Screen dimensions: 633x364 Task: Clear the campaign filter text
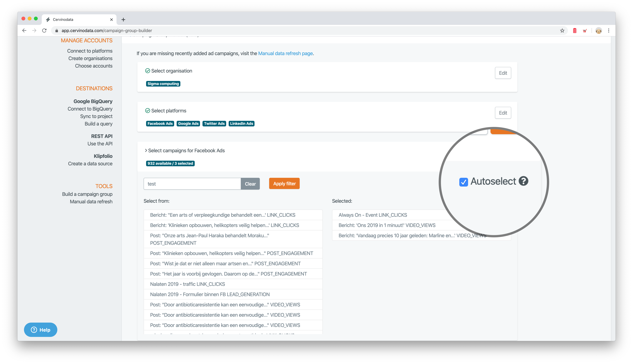pos(250,184)
